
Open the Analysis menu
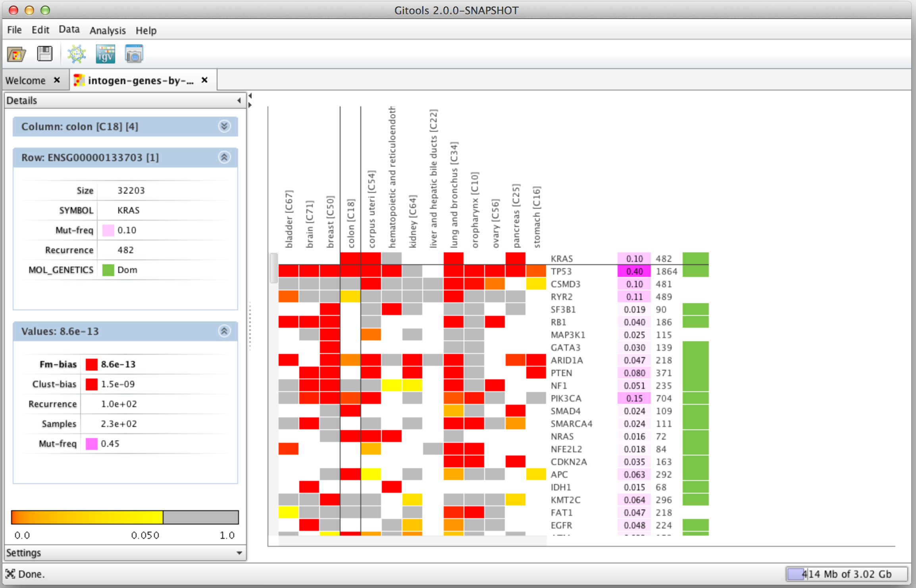pyautogui.click(x=108, y=31)
